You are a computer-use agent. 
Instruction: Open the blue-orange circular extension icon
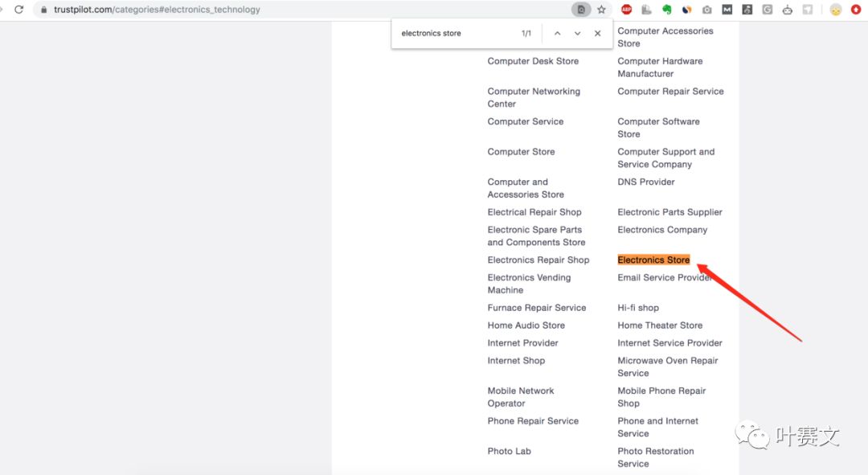tap(686, 10)
